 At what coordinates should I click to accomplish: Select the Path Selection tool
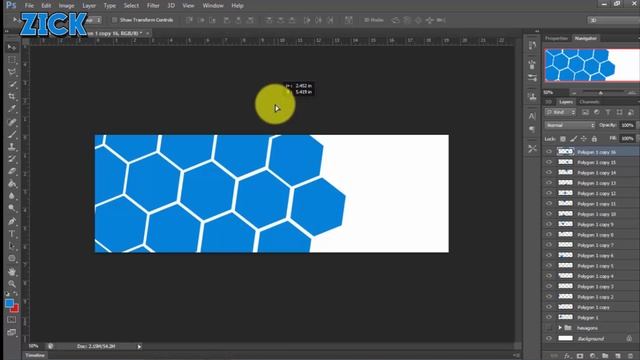tap(12, 246)
